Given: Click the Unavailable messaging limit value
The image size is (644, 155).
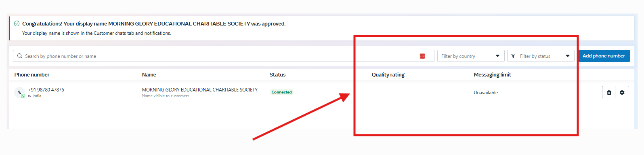Looking at the screenshot, I should 486,93.
